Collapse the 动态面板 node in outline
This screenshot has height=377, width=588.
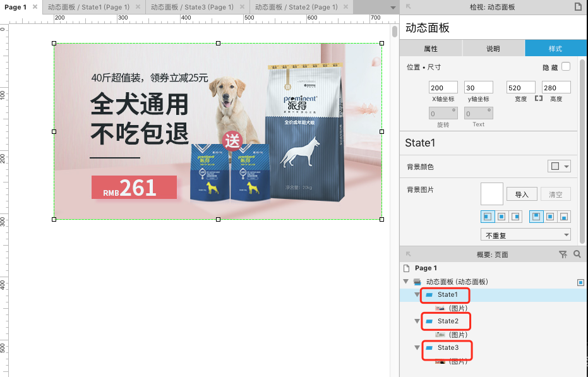[405, 282]
